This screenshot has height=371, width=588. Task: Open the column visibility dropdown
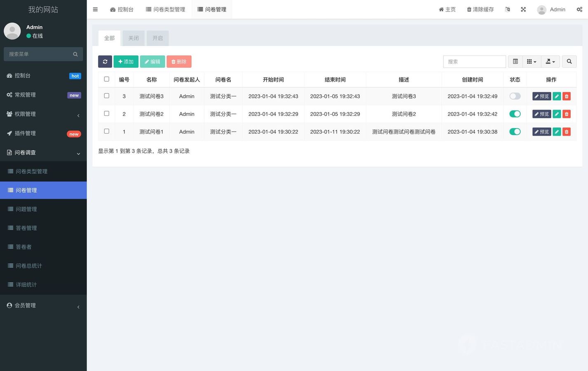click(x=532, y=61)
